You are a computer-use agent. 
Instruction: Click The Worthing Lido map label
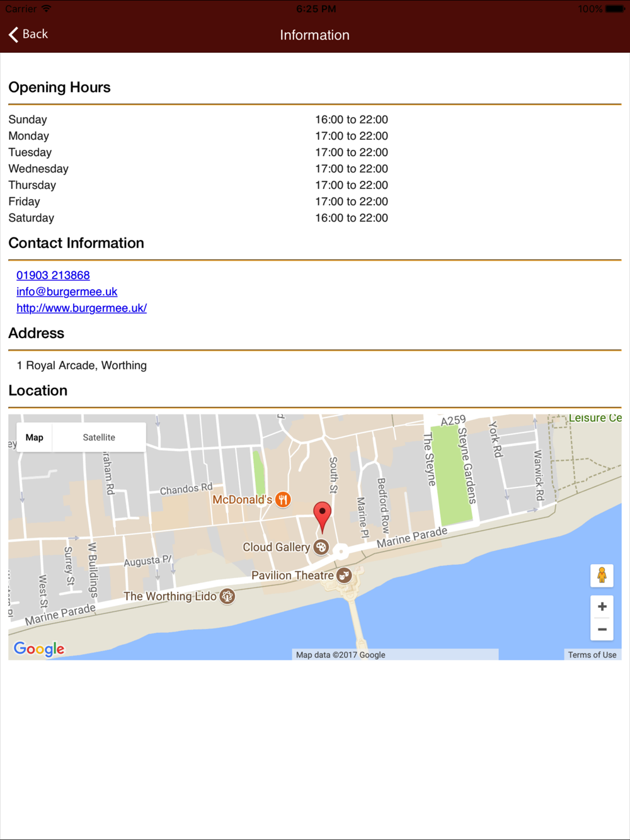pyautogui.click(x=169, y=596)
